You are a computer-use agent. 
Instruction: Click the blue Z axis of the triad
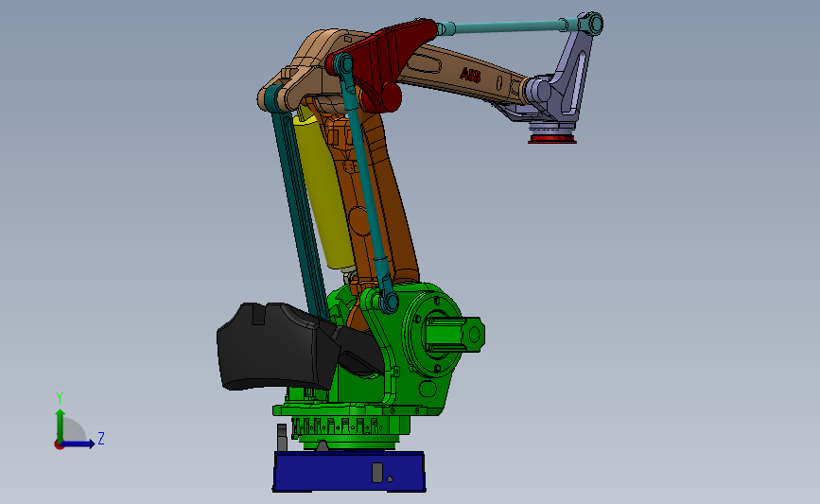tap(79, 444)
